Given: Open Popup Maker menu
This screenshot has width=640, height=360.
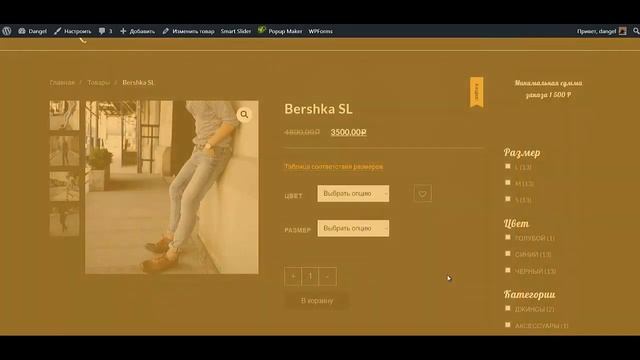Looking at the screenshot, I should (280, 31).
